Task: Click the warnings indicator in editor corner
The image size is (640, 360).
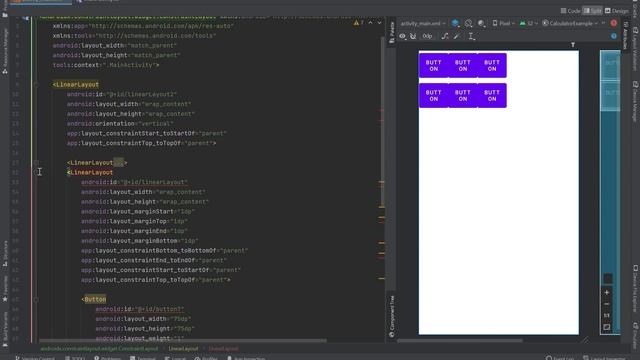Action: click(358, 22)
